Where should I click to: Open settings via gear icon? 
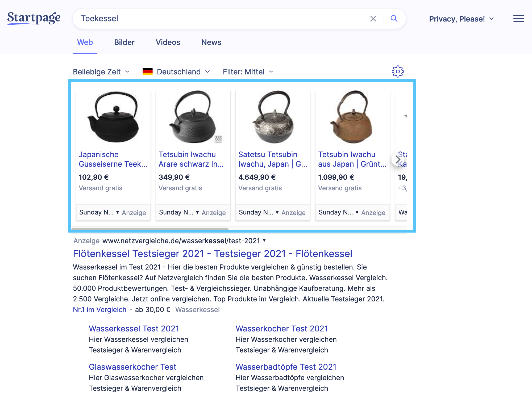click(398, 71)
